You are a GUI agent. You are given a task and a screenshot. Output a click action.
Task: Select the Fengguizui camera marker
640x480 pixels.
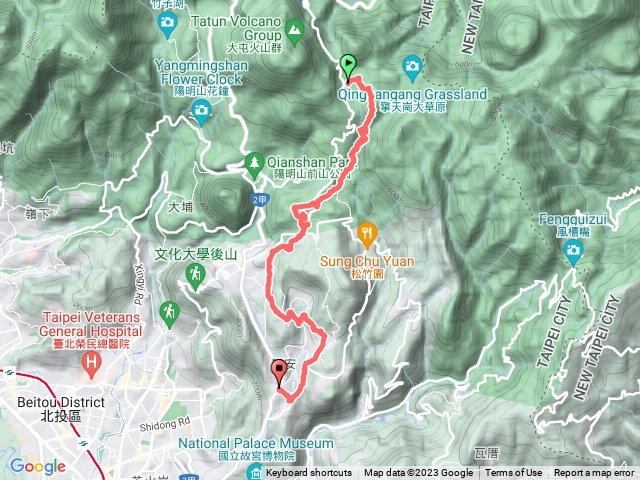coord(573,253)
